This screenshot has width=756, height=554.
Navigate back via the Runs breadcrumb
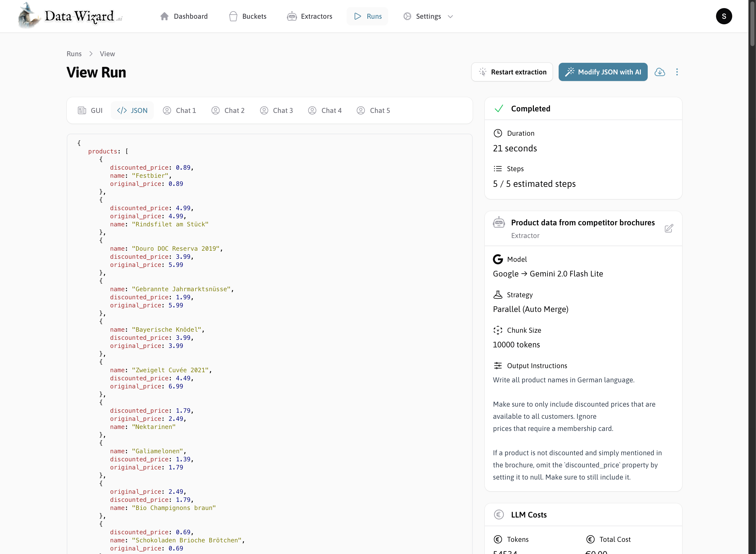[74, 54]
